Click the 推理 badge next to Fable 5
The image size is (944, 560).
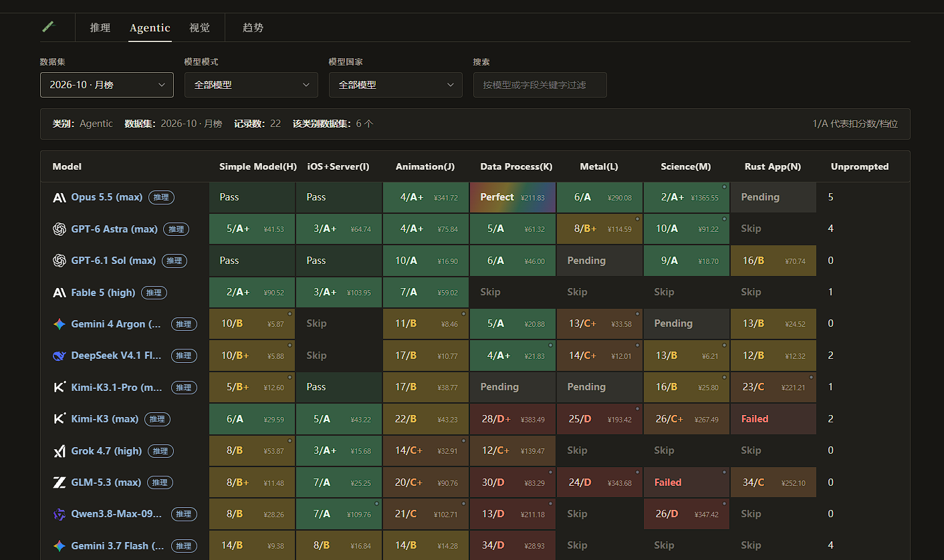click(x=154, y=293)
